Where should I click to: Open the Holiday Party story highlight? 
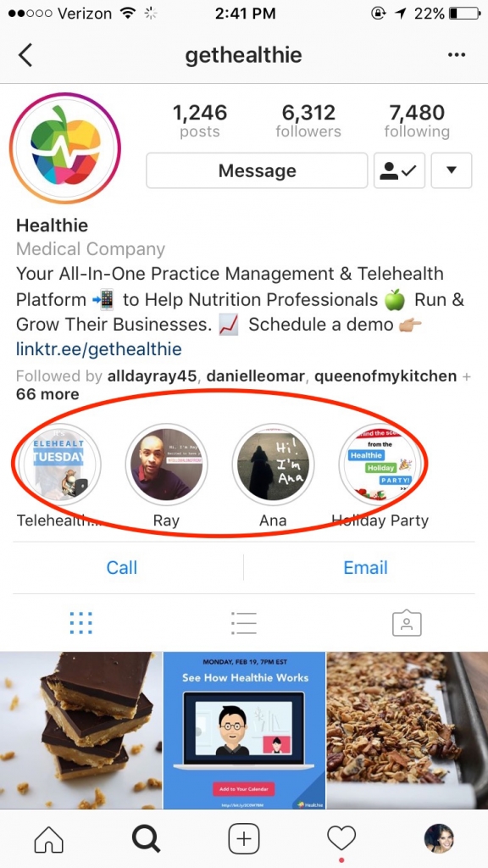click(380, 476)
